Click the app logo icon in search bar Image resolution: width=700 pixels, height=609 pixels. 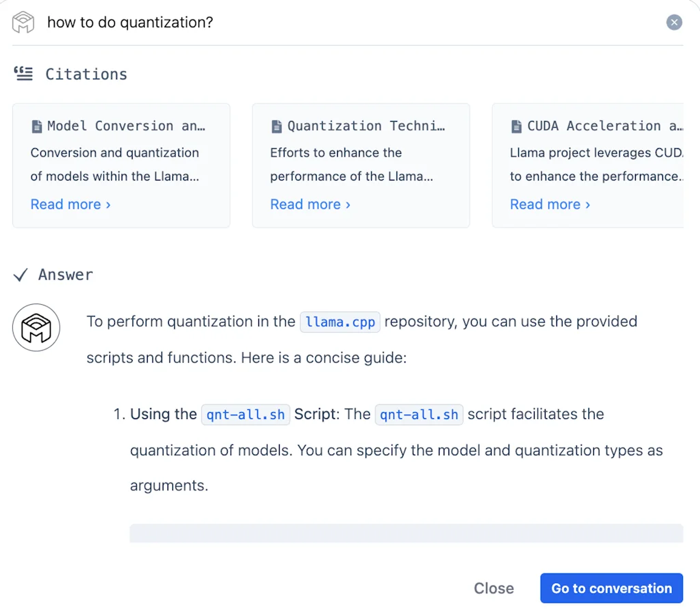click(x=23, y=22)
